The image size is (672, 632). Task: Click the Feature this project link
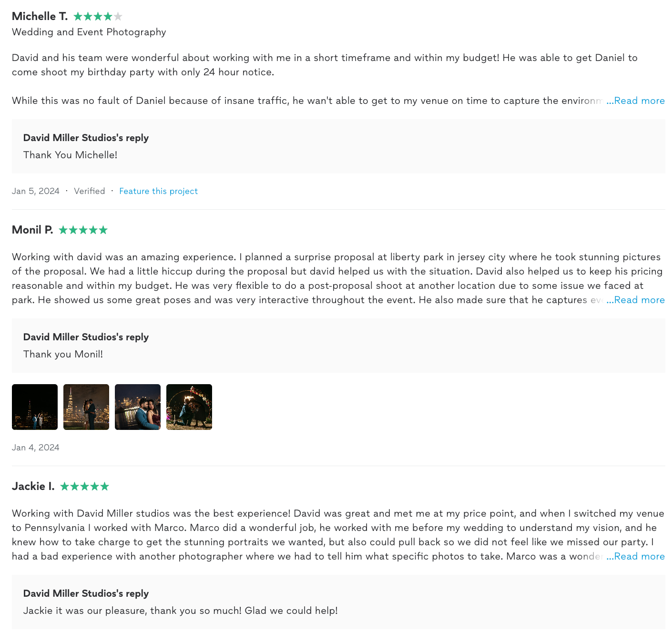tap(158, 191)
